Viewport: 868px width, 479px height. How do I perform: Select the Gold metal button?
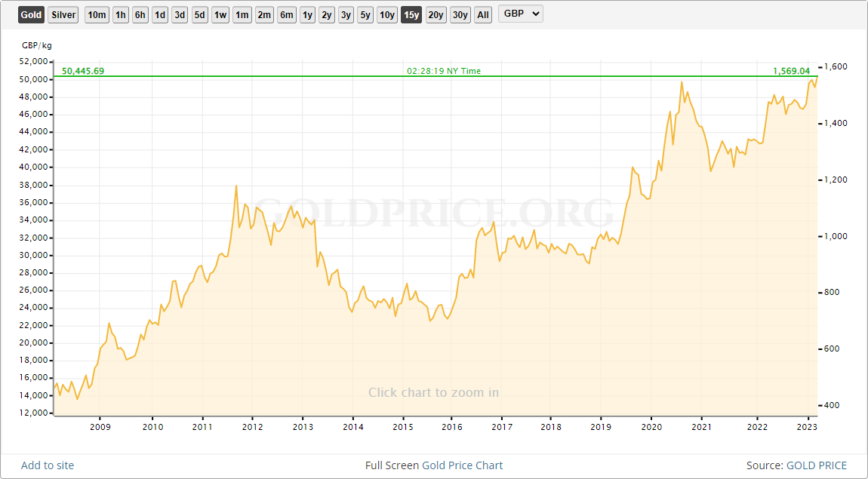[x=31, y=15]
